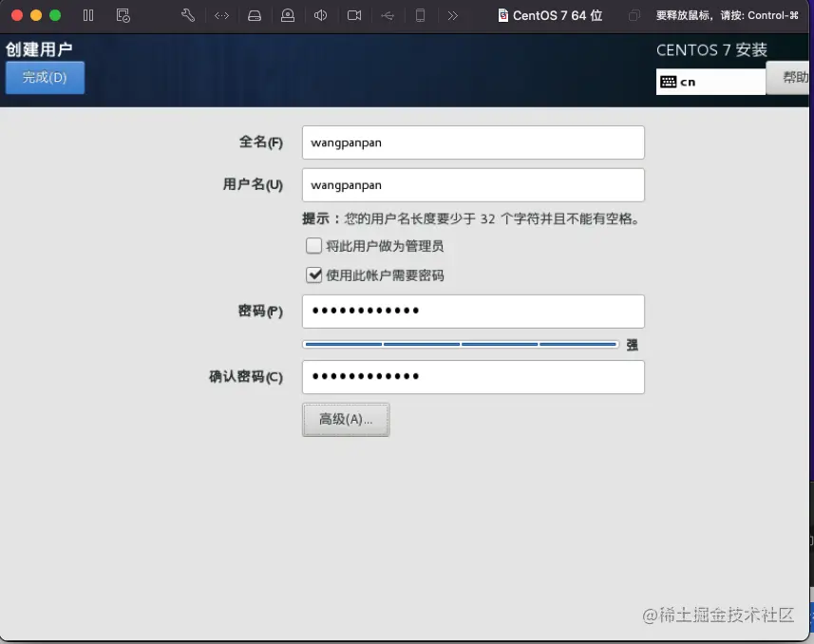Click the username hint text 提示
Viewport: 814px width, 644px height.
470,218
